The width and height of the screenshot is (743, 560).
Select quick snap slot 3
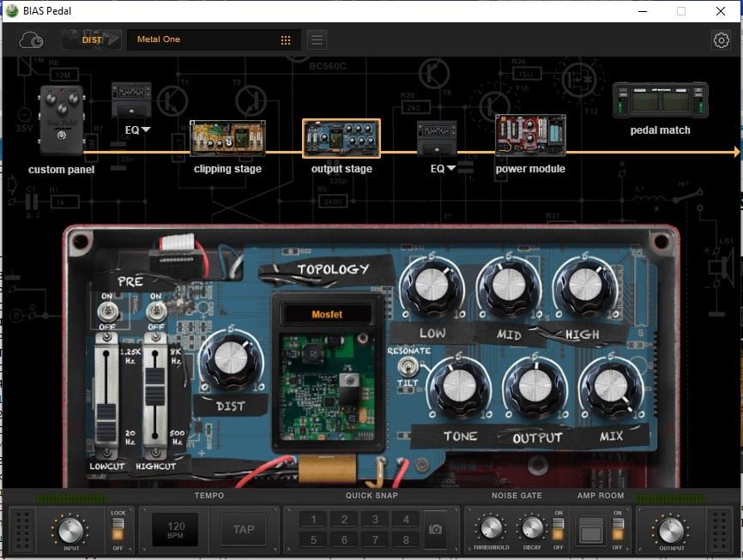375,519
